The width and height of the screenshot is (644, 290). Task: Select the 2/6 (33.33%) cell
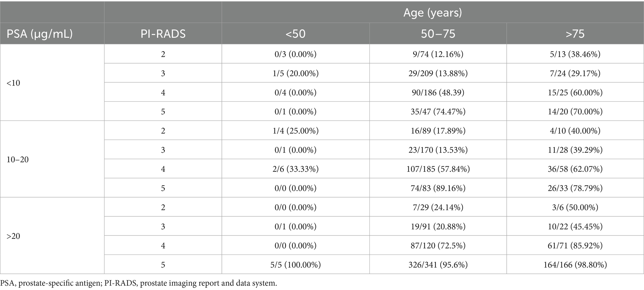click(x=295, y=169)
